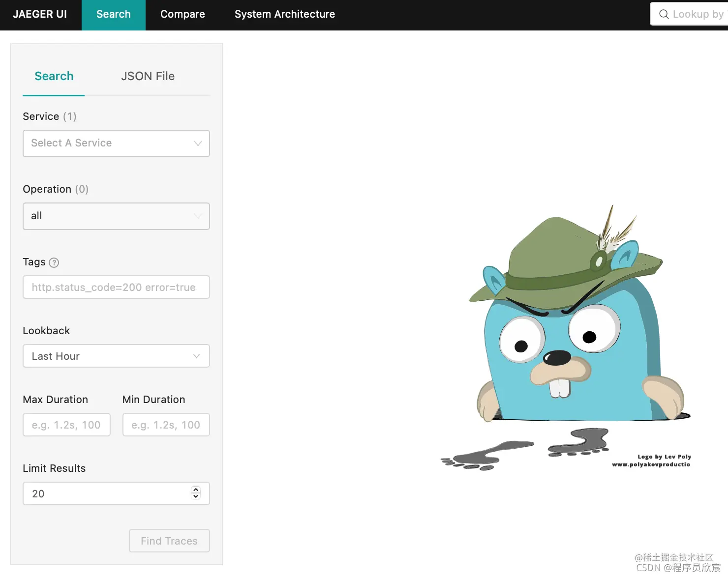Image resolution: width=728 pixels, height=577 pixels.
Task: Open the Lookback Last Hour dropdown
Action: coord(116,356)
